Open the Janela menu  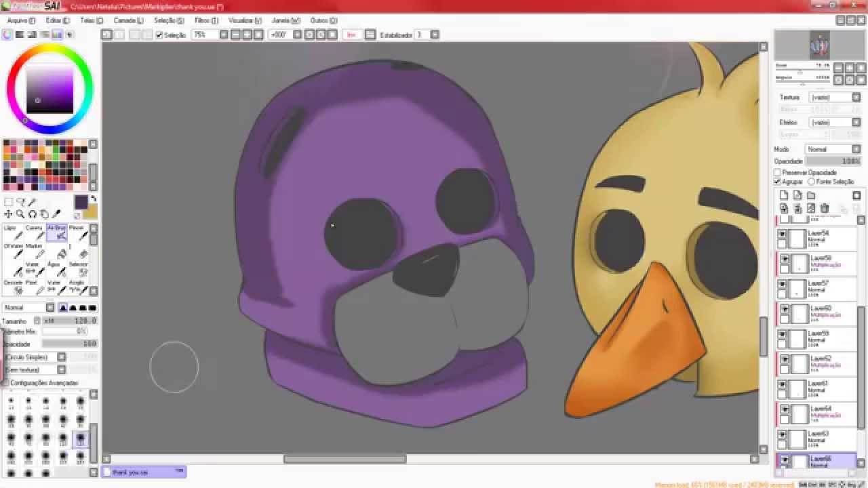point(285,21)
